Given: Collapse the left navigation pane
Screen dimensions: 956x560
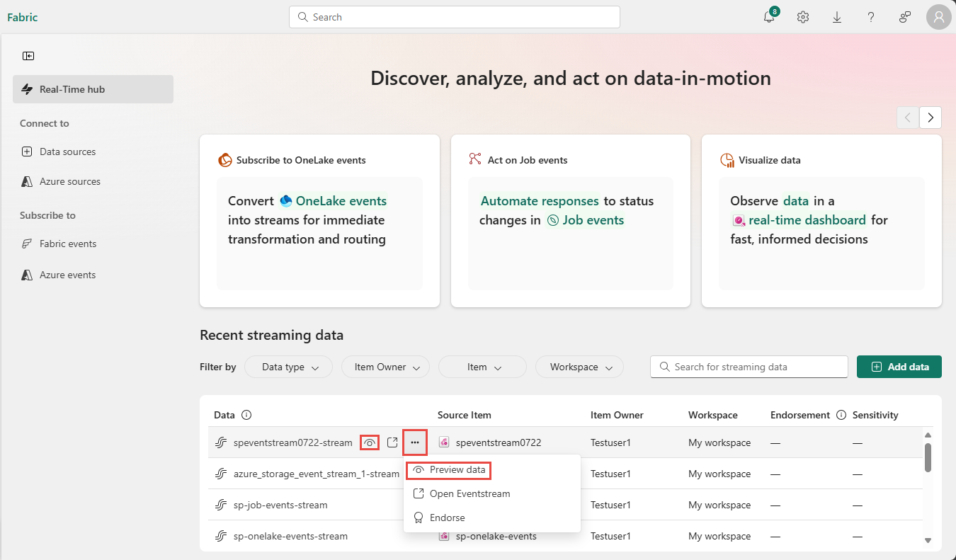Looking at the screenshot, I should [x=28, y=56].
